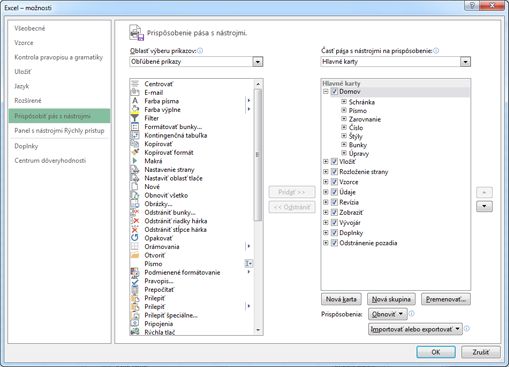
Task: Click the Premenovať button
Action: 446,299
